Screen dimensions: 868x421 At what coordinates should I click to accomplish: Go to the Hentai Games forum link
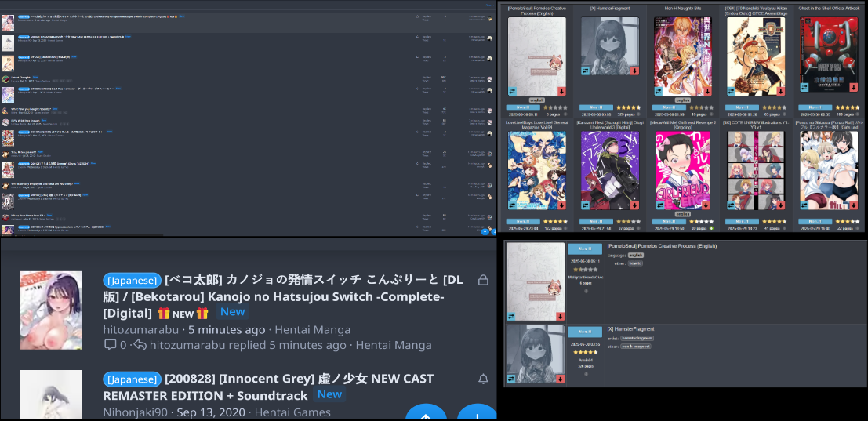[292, 412]
